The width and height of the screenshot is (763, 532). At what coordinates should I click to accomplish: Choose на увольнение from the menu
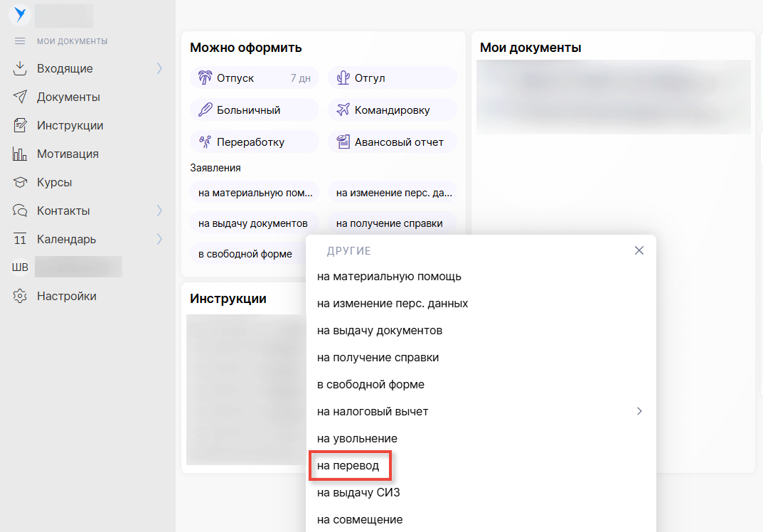pos(357,439)
